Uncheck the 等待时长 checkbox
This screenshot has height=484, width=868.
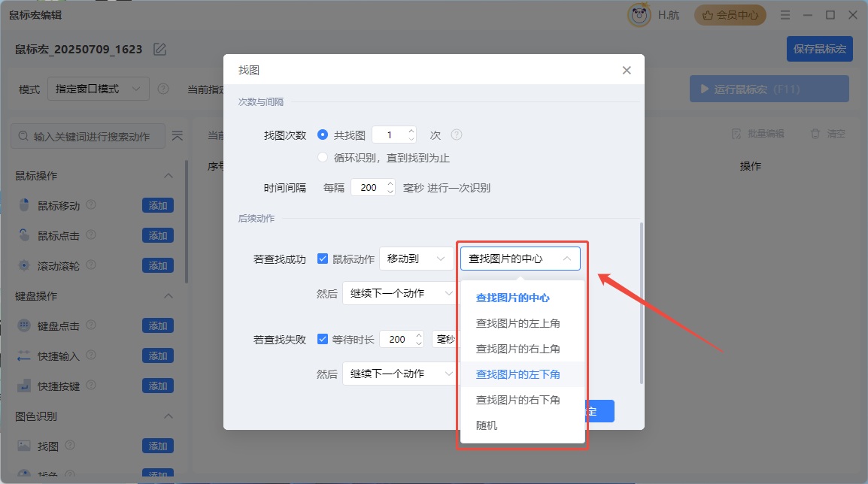tap(322, 338)
